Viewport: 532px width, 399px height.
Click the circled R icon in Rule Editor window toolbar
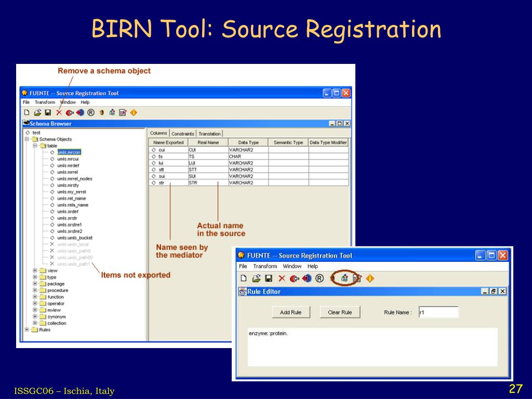(x=320, y=278)
